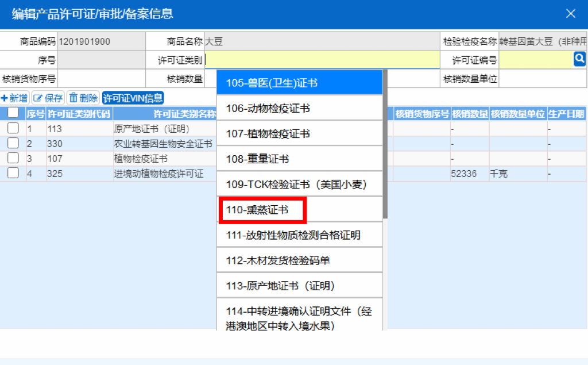The height and width of the screenshot is (365, 588).
Task: Click the magnifier search icon for 许可证编号
Action: (x=579, y=58)
